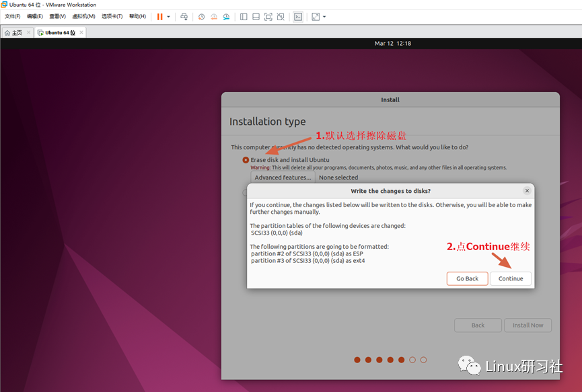The image size is (582, 392).
Task: Click the 'SCSI33 (0,0,0) (sda)' device line
Action: point(277,233)
